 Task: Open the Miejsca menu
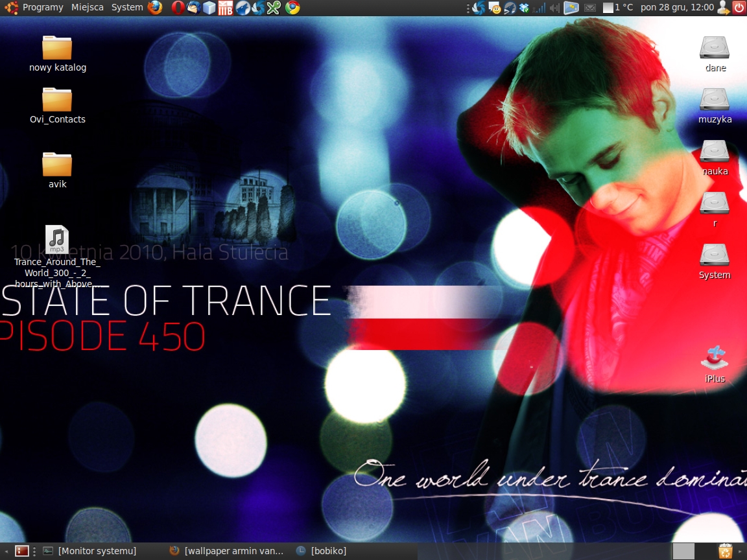[x=87, y=7]
